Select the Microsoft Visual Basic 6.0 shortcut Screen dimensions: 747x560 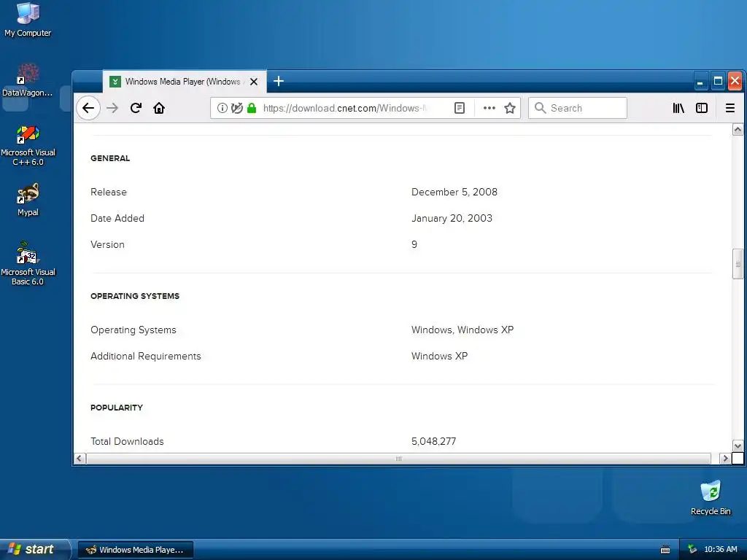[x=28, y=264]
